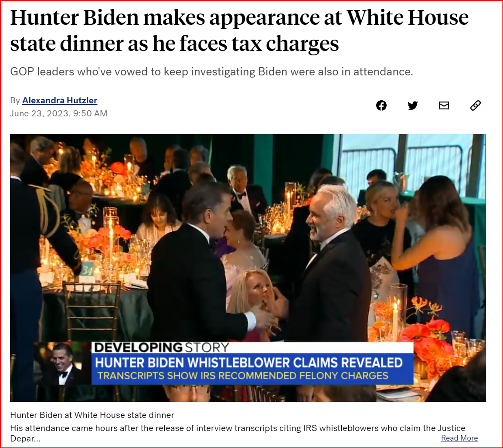This screenshot has height=448, width=503.
Task: Click the "By" byline label
Action: 15,100
